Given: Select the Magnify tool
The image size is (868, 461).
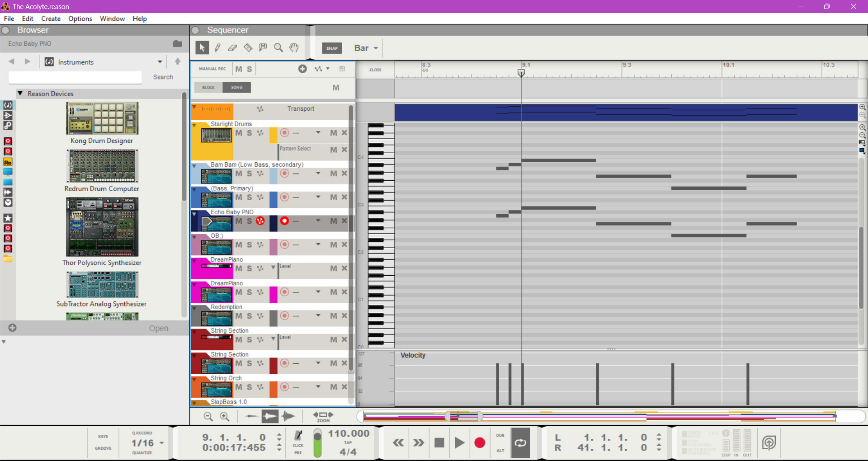Looking at the screenshot, I should point(278,48).
